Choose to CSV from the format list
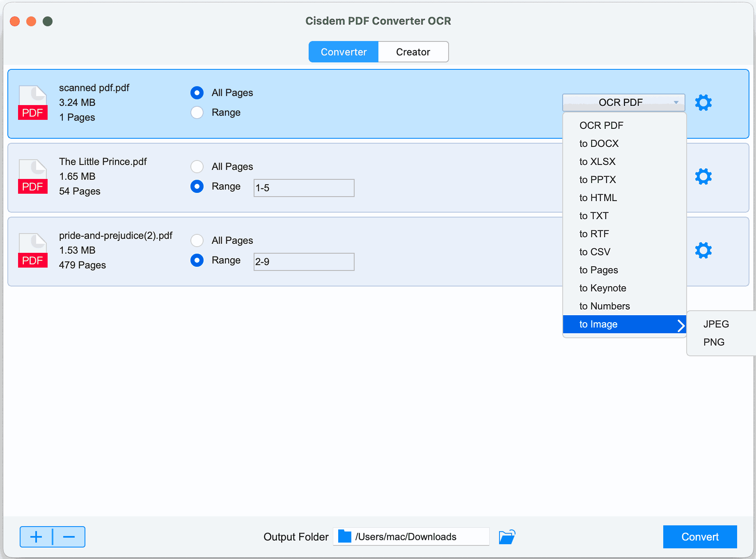The width and height of the screenshot is (756, 559). (624, 252)
